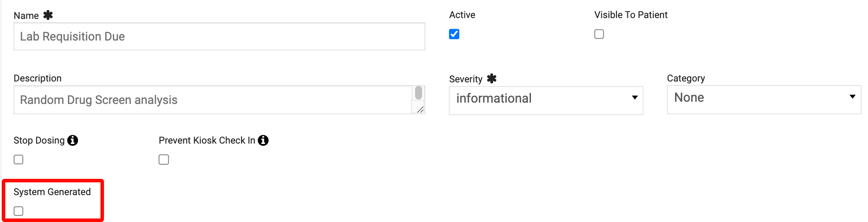Check the Prevent Kiosk Check In box
The width and height of the screenshot is (868, 222).
click(164, 159)
